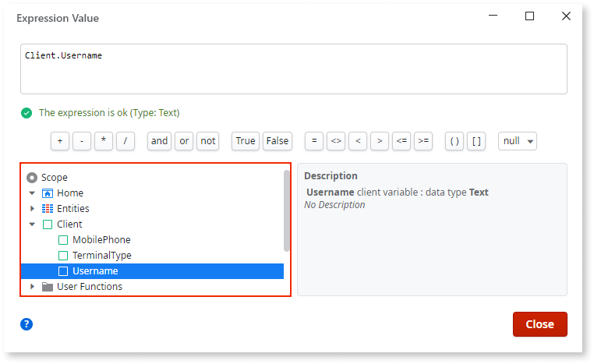This screenshot has height=364, width=594.
Task: Insert the 'and' logical operator
Action: coord(159,141)
